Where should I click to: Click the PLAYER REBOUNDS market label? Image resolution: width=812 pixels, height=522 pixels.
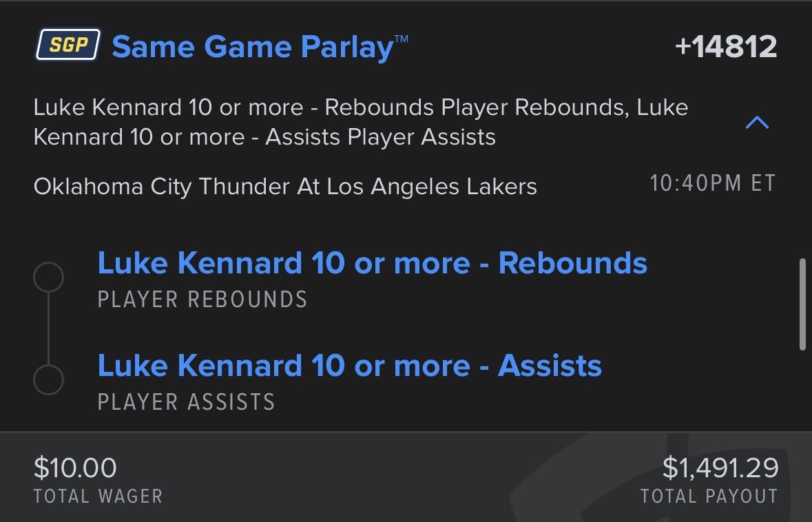coord(202,300)
